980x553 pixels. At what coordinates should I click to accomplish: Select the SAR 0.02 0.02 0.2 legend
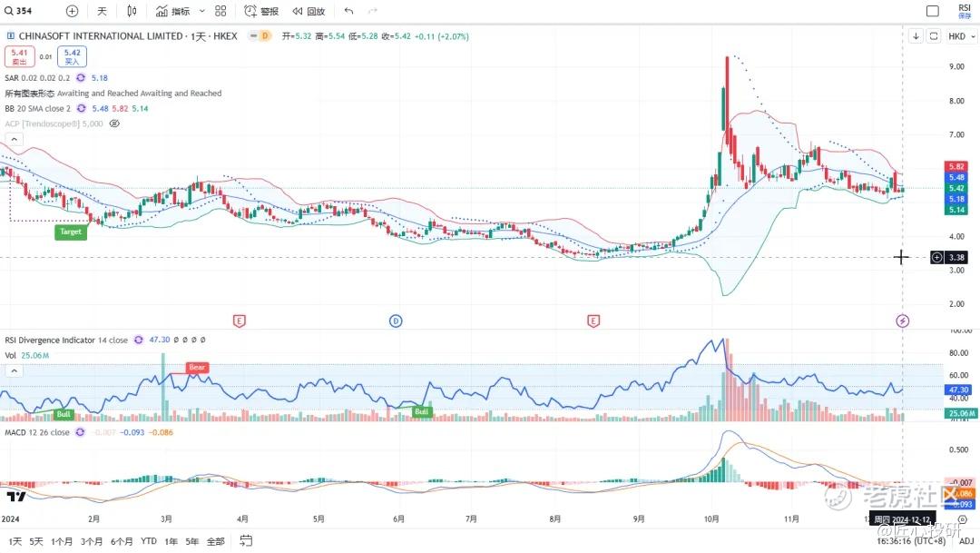(37, 77)
